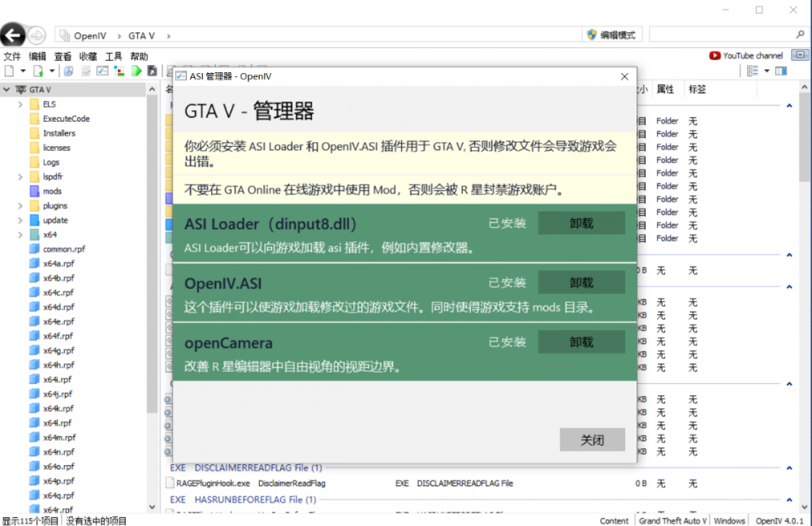812x526 pixels.
Task: Open the ASI manager icon in the toolbar
Action: pyautogui.click(x=101, y=71)
